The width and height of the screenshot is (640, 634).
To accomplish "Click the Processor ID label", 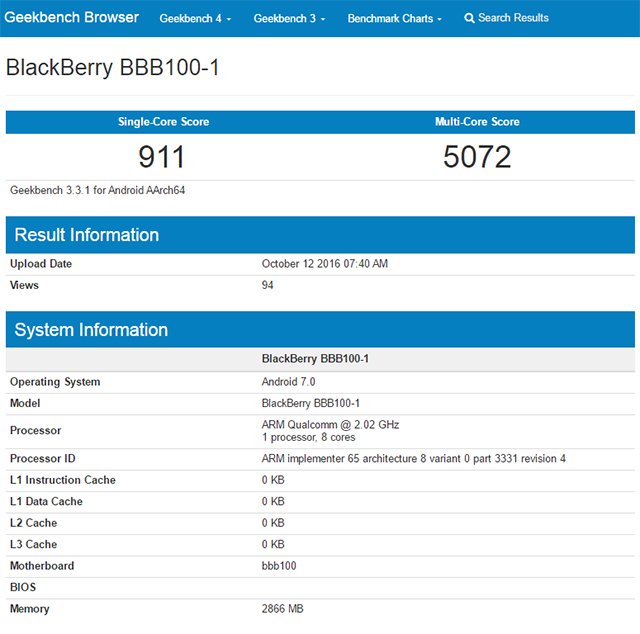I will tap(42, 459).
